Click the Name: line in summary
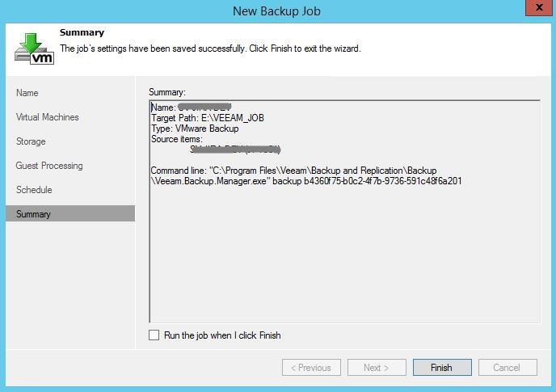Viewport: 556px width, 392px height. tap(191, 107)
